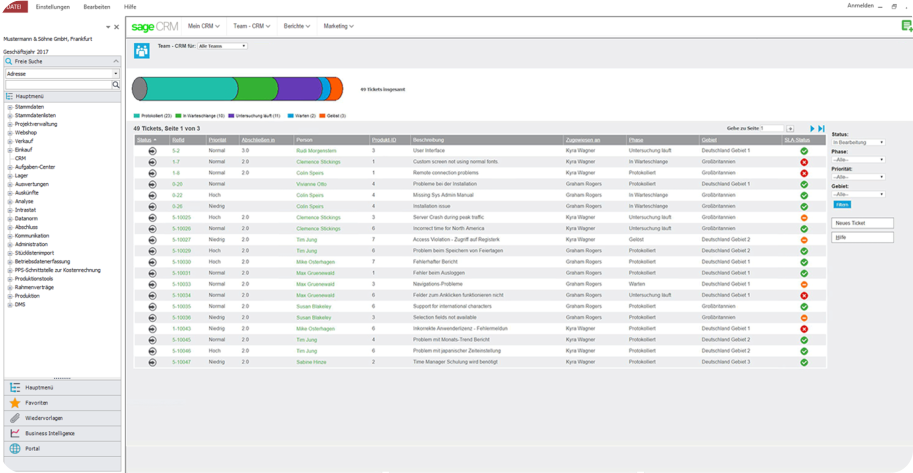Click the Neues Ticket button
Image resolution: width=913 pixels, height=473 pixels.
(x=862, y=223)
